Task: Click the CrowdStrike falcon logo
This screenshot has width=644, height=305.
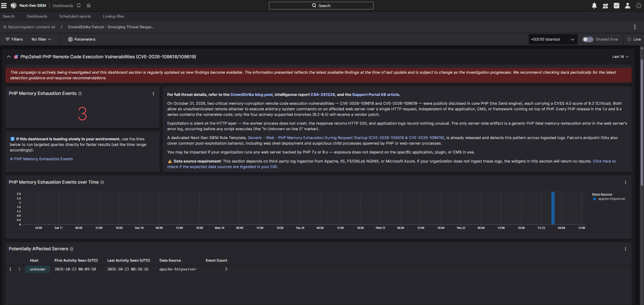Action: click(x=14, y=5)
